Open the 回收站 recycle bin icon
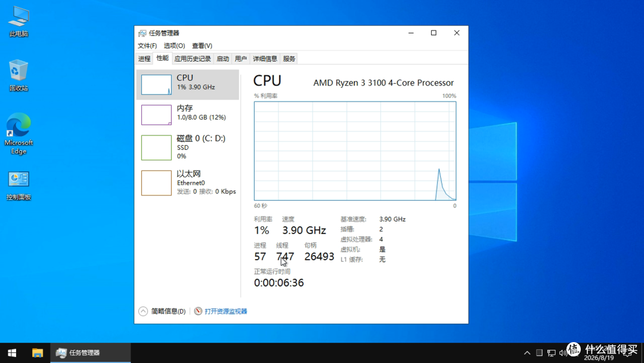The width and height of the screenshot is (644, 363). pos(18,75)
